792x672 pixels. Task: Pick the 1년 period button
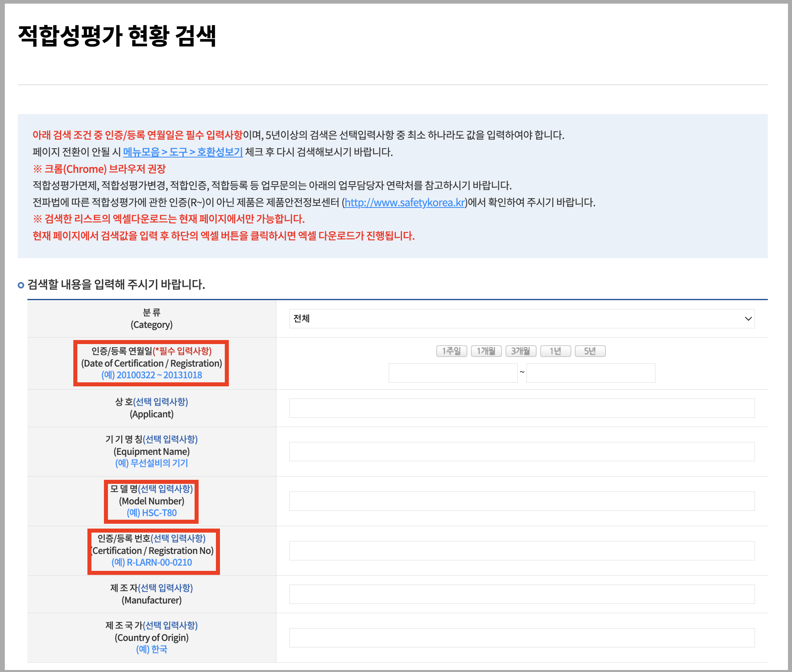point(555,351)
